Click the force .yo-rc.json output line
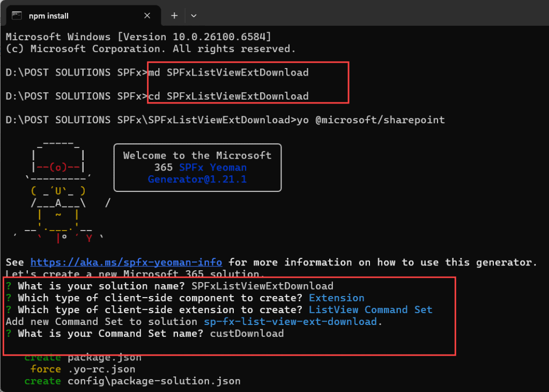The width and height of the screenshot is (549, 392). 83,369
